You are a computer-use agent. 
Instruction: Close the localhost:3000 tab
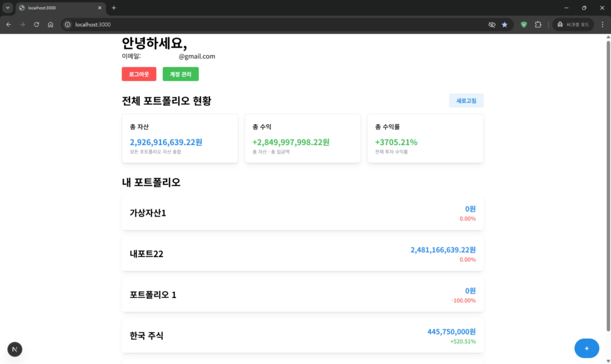[x=100, y=8]
